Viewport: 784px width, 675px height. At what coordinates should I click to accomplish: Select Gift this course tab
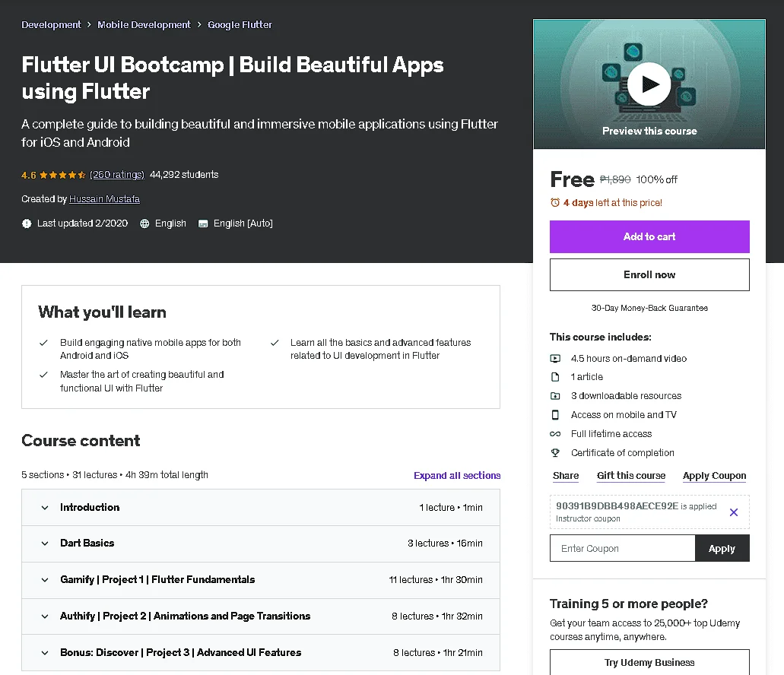[631, 476]
